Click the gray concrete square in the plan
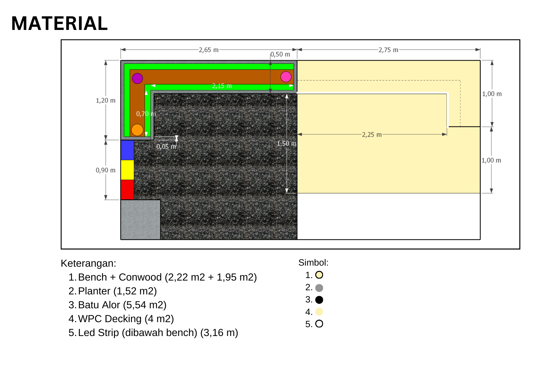 [140, 220]
